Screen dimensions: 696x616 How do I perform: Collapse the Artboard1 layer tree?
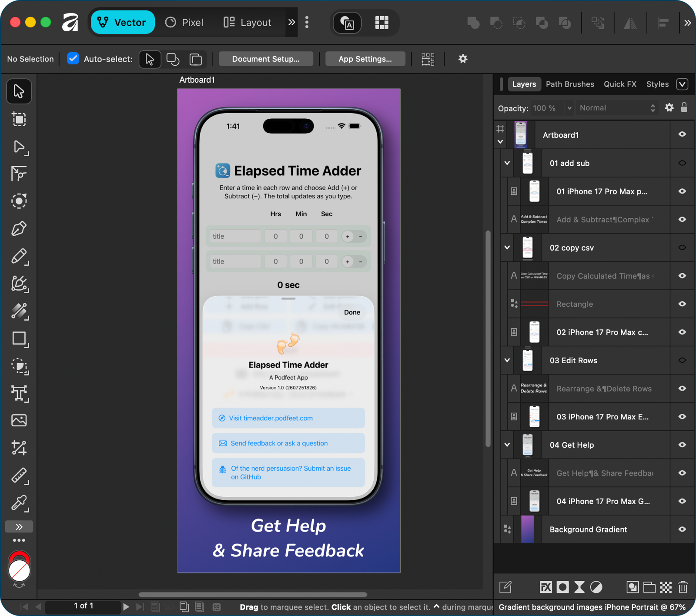click(x=500, y=142)
